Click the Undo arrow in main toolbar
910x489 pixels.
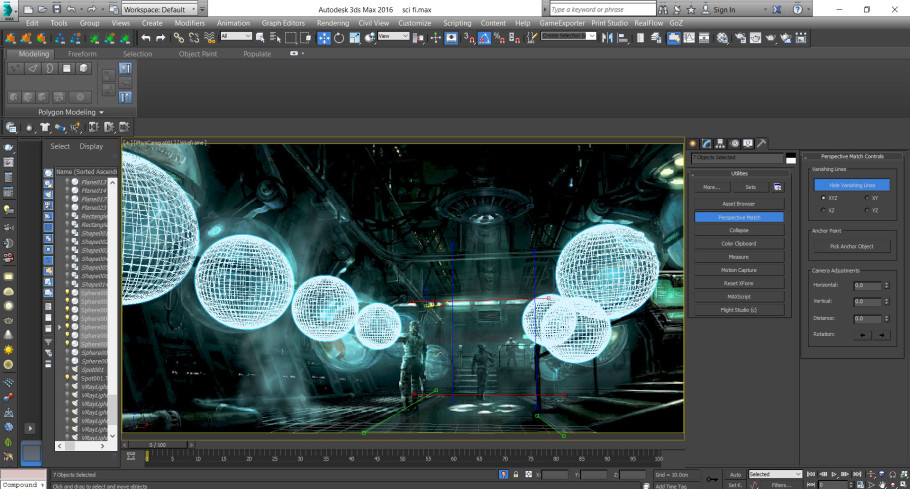(x=146, y=38)
